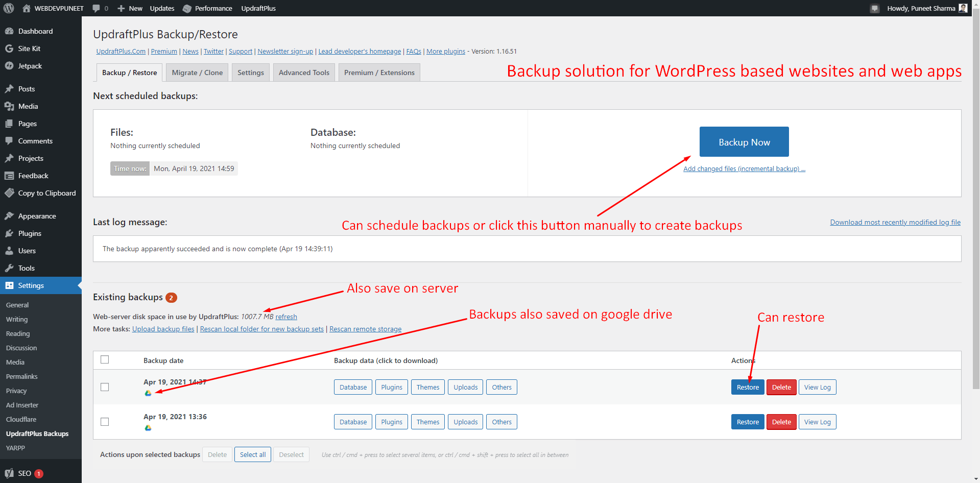Open the notifications icon near Howdy
980x483 pixels.
pos(875,8)
